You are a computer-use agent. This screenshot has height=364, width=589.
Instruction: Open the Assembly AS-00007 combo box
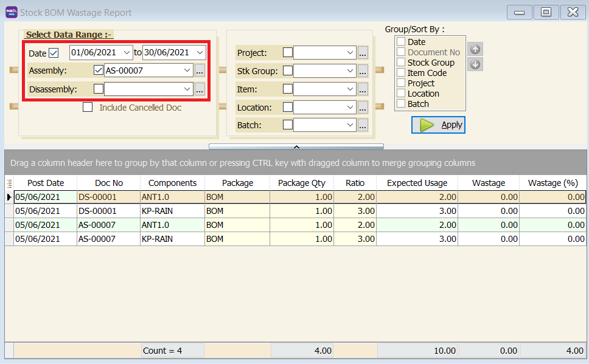[x=188, y=70]
